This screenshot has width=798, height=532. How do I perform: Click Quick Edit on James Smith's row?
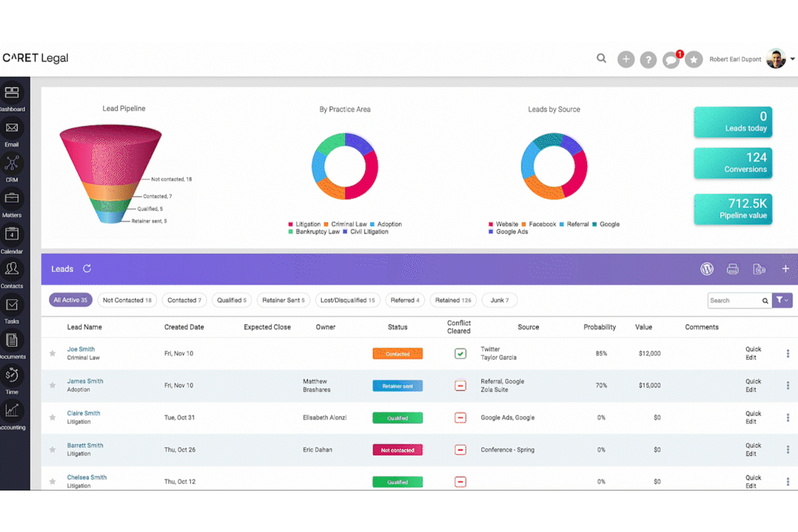(x=753, y=385)
